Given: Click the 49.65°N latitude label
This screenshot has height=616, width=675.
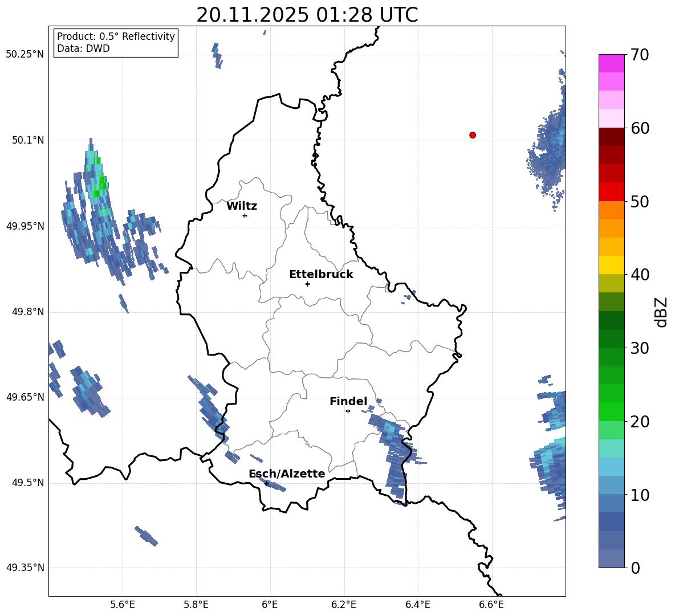Looking at the screenshot, I should click(25, 397).
